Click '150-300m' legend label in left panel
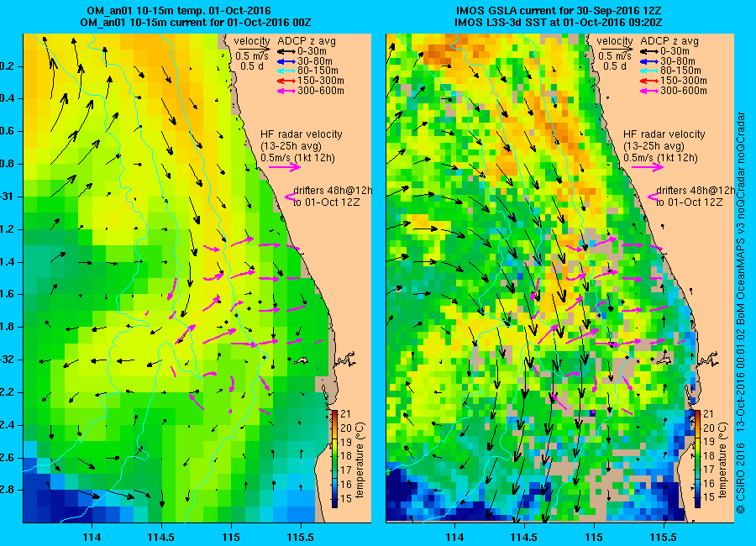This screenshot has height=546, width=756. pyautogui.click(x=321, y=81)
